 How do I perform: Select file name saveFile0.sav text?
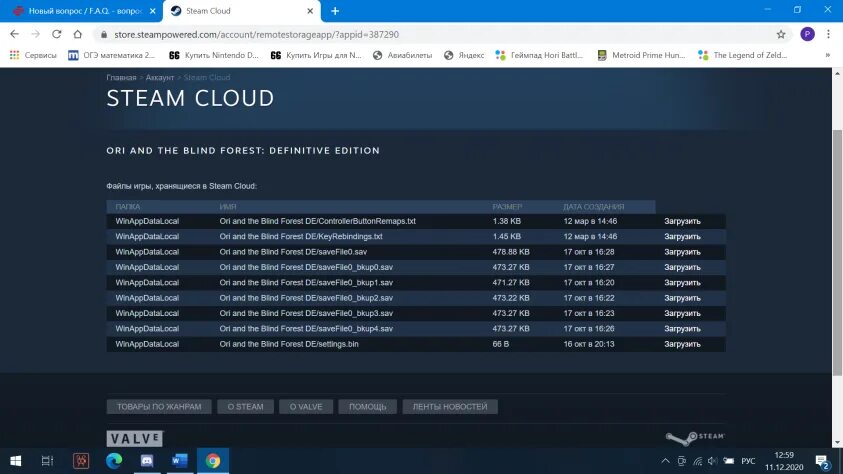[293, 252]
